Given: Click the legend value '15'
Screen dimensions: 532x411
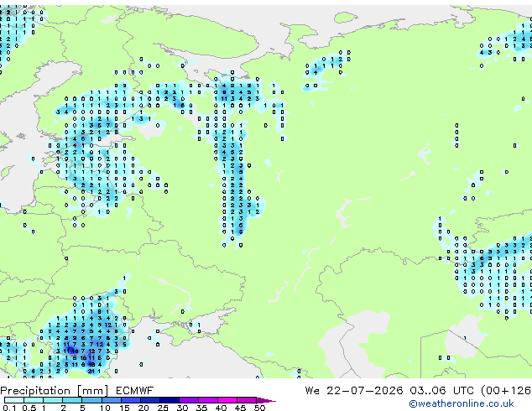Looking at the screenshot, I should pyautogui.click(x=124, y=408).
